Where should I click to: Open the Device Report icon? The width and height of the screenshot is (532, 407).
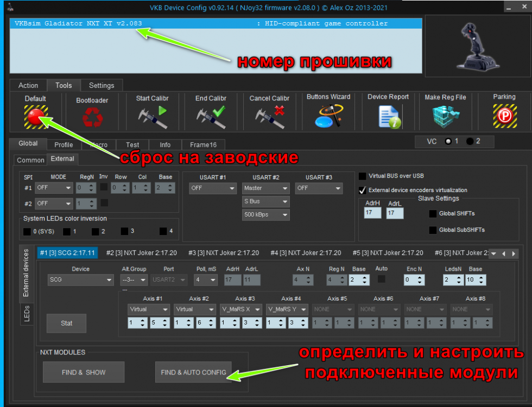390,117
